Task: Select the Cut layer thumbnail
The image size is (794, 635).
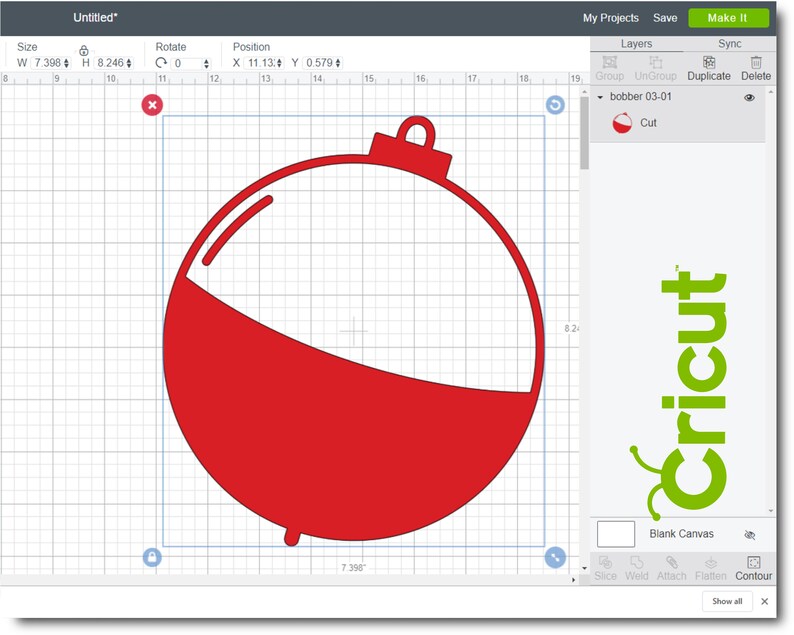Action: pos(622,123)
